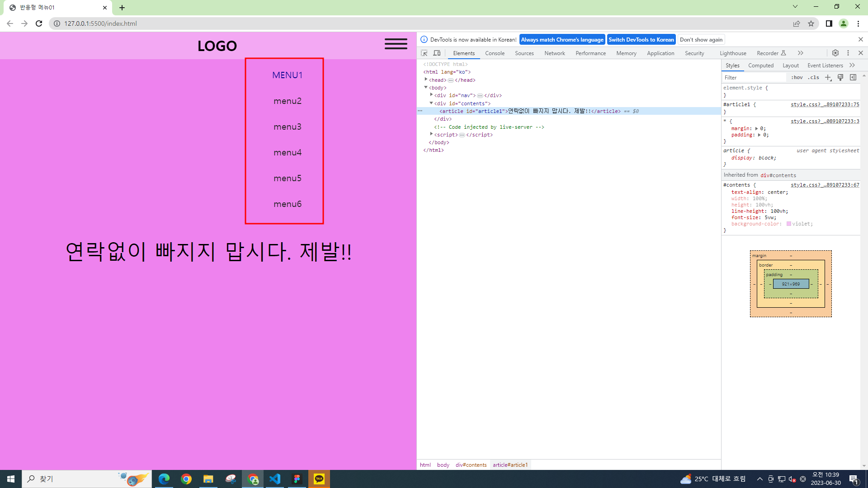Open Visual Studio Code from the taskbar
The height and width of the screenshot is (488, 868).
coord(275,479)
